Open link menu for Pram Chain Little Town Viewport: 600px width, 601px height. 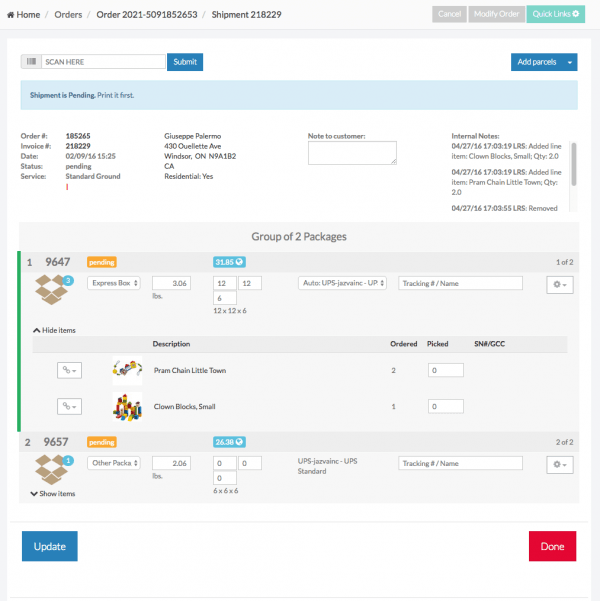point(69,370)
